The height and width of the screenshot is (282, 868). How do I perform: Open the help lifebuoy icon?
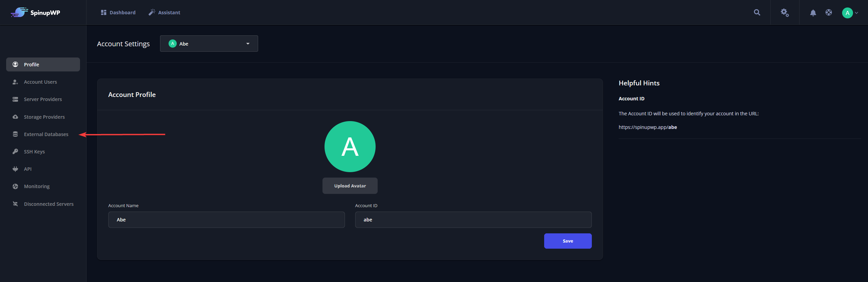coord(828,13)
